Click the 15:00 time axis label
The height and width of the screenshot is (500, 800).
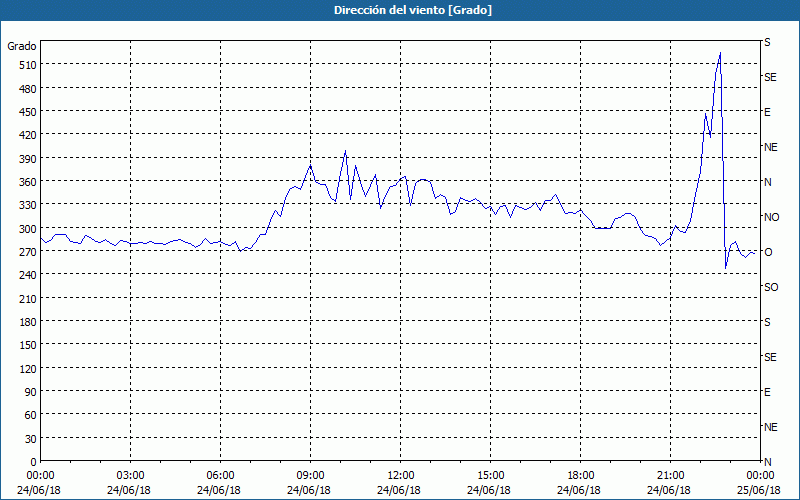point(490,476)
